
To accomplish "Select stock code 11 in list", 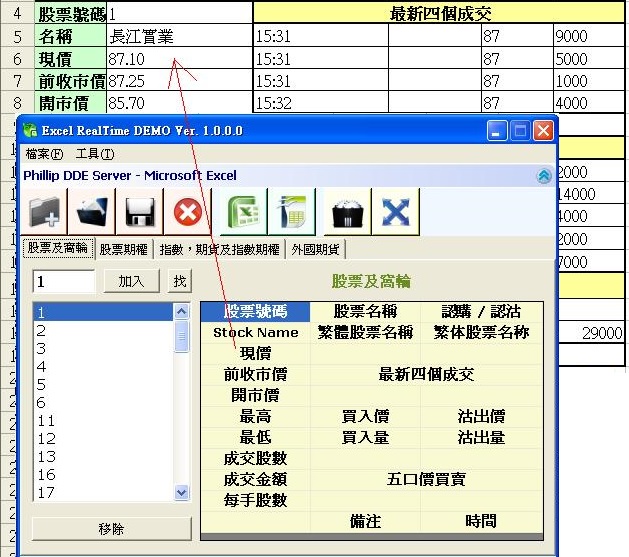I will (x=46, y=421).
